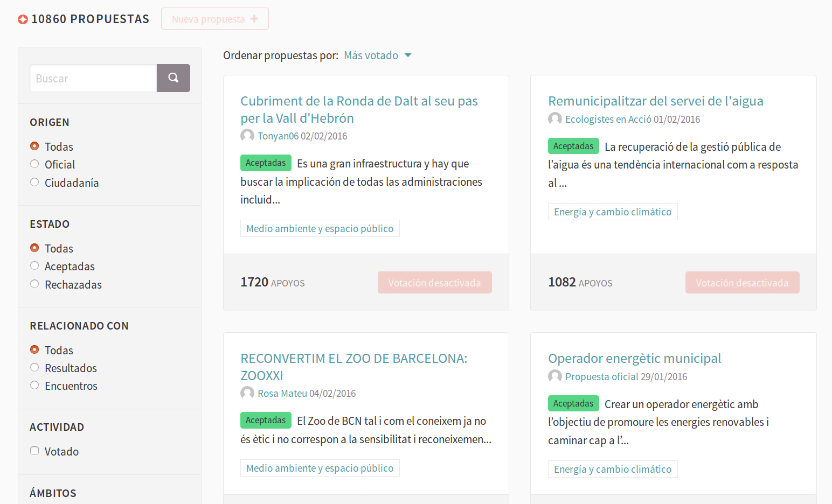Click Rosa Mateu's avatar icon
This screenshot has width=832, height=504.
[x=247, y=393]
